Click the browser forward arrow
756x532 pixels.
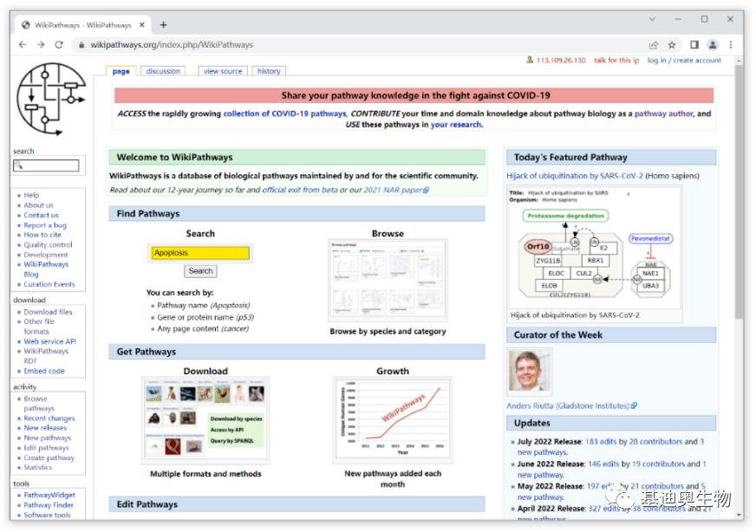coord(41,45)
